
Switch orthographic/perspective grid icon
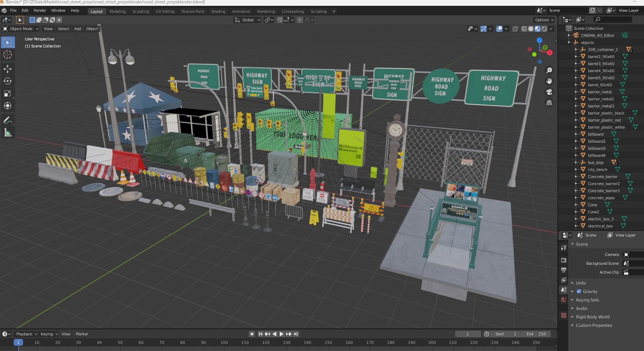549,103
